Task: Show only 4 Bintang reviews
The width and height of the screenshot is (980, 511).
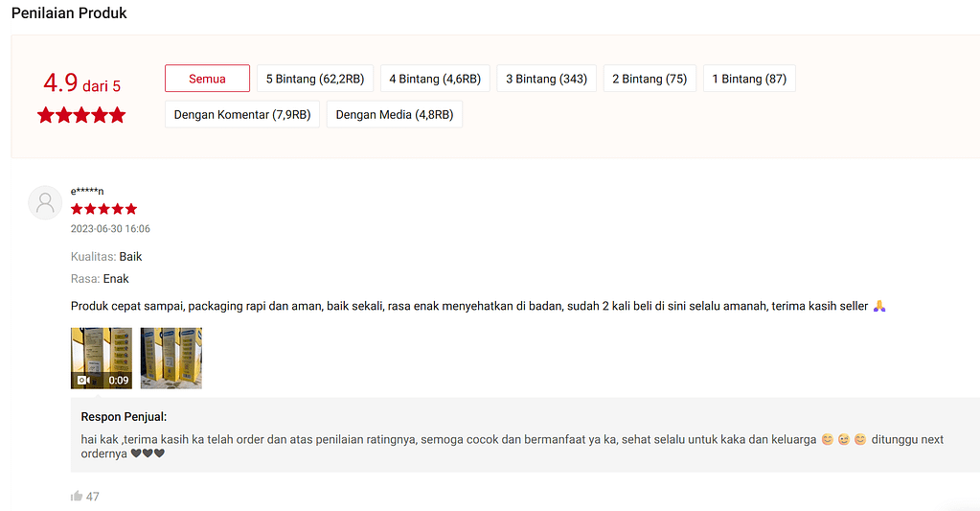Action: [435, 79]
